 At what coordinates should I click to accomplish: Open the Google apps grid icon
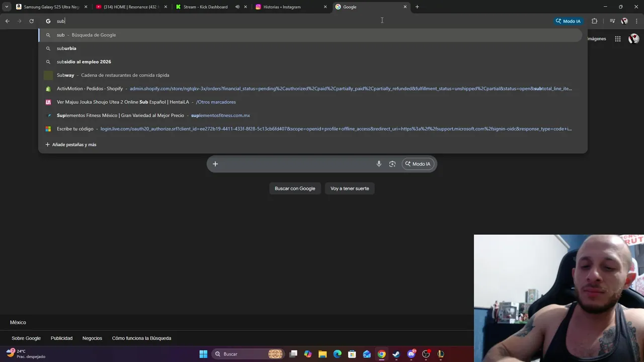[x=618, y=39]
